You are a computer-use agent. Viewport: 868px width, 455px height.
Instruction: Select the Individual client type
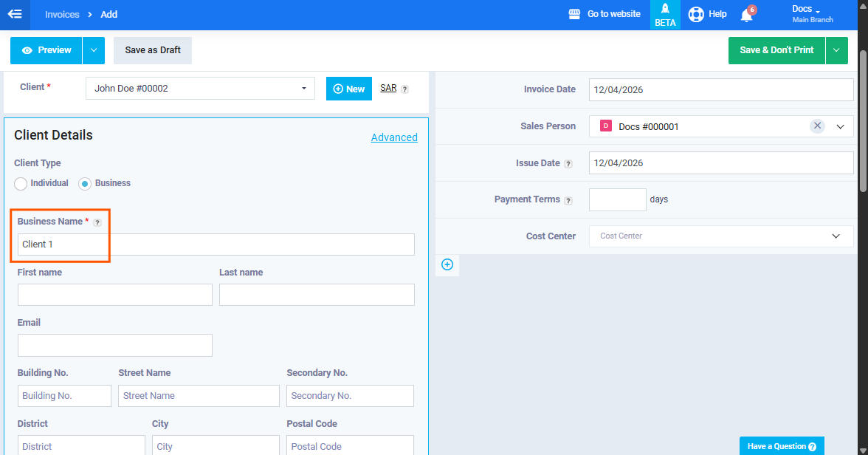21,183
